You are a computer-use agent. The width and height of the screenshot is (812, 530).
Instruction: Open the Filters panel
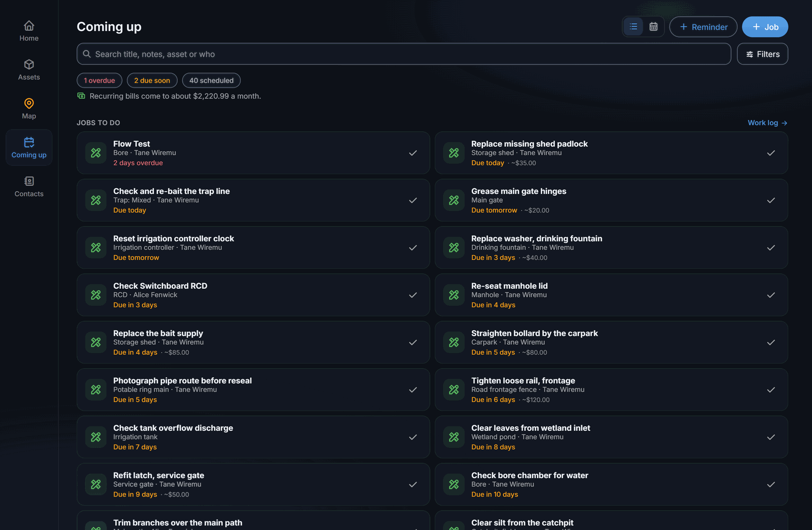[x=762, y=54]
